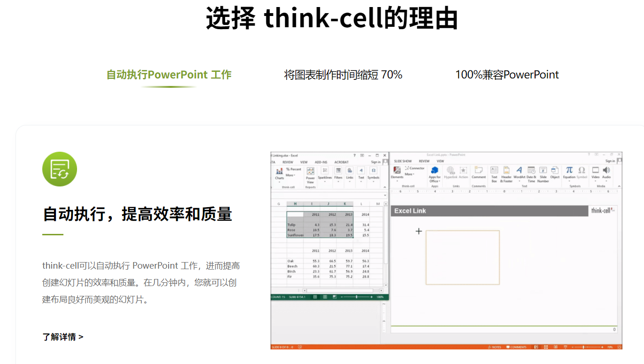The image size is (644, 364).
Task: Select column H header in Excel
Action: (295, 204)
